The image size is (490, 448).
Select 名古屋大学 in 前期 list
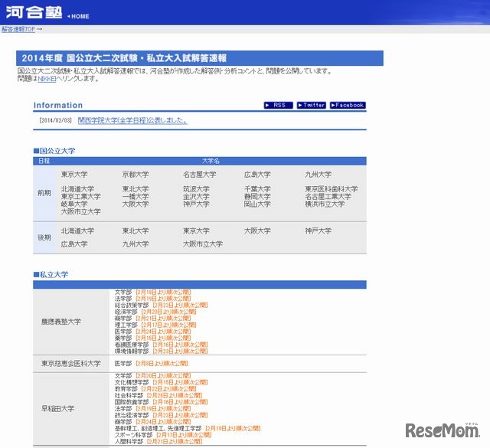[x=199, y=175]
